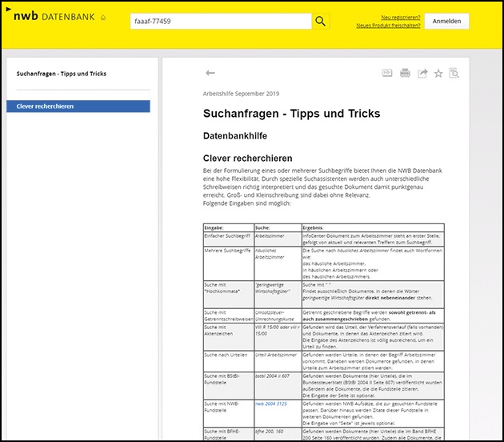Print the document with printer icon
The width and height of the screenshot is (504, 442).
[x=405, y=74]
